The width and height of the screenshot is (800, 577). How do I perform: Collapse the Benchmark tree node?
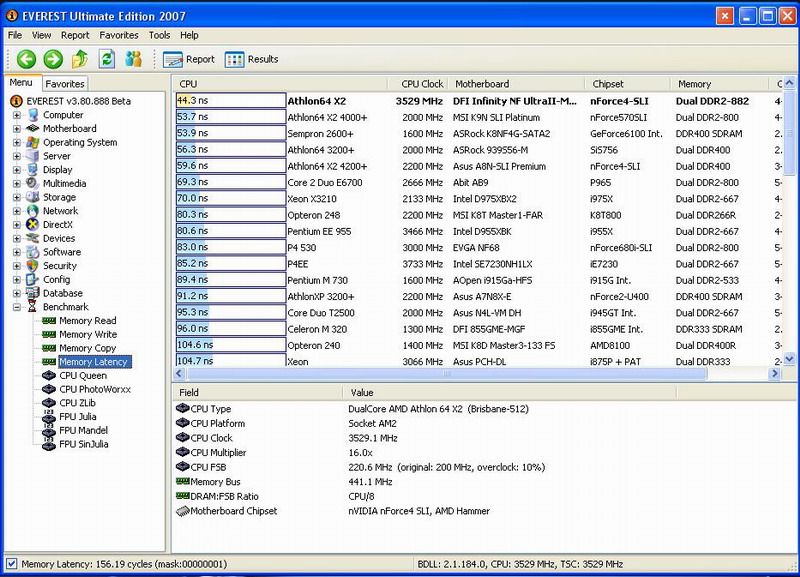click(x=17, y=307)
